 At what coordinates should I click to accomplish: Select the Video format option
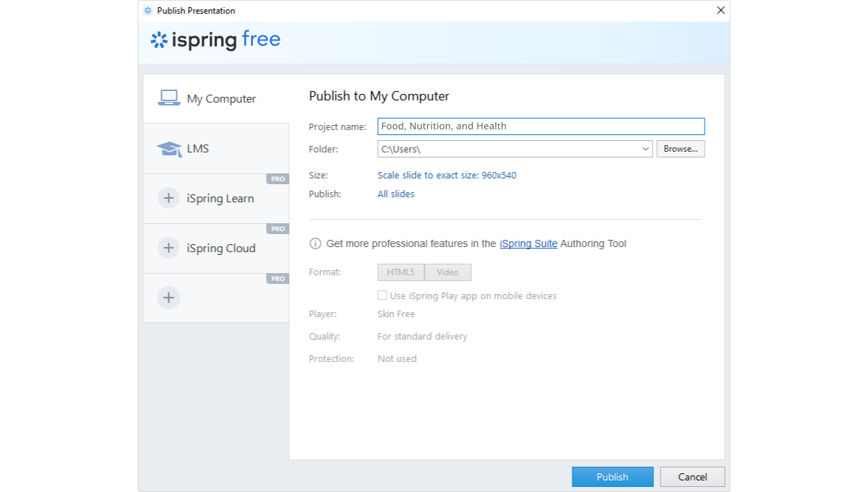click(x=447, y=272)
